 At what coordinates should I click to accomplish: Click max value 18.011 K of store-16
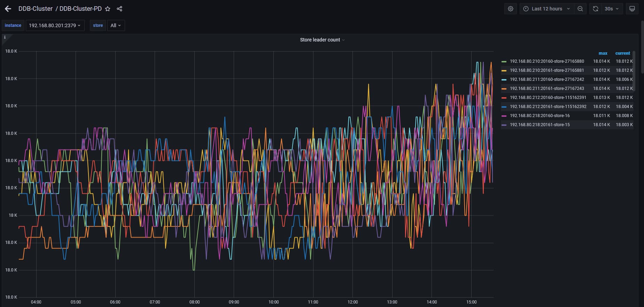pos(602,116)
